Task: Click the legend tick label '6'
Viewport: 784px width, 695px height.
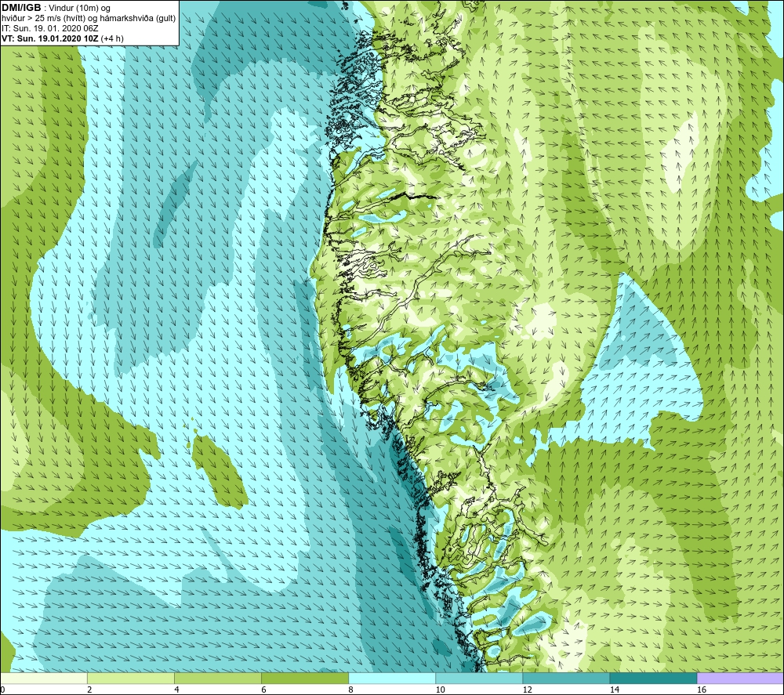Action: click(263, 690)
